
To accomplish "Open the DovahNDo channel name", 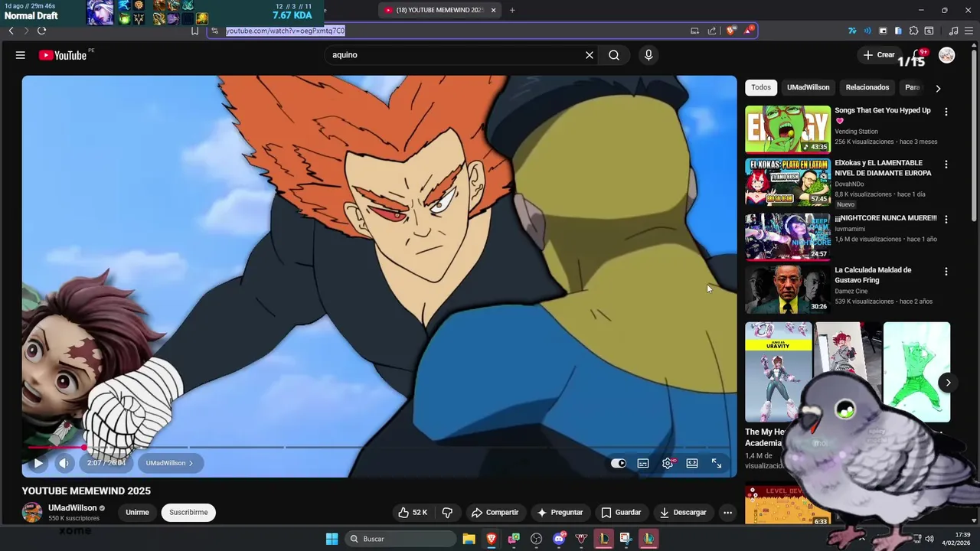I will coord(850,184).
